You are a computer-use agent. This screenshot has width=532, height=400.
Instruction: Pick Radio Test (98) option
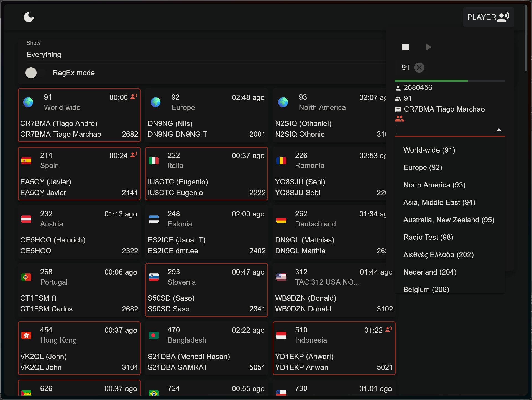click(428, 237)
